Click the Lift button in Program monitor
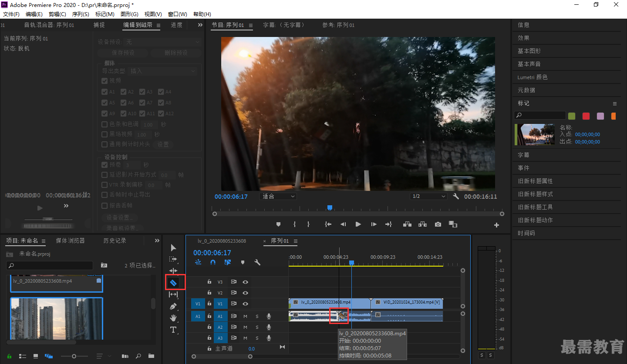 [x=407, y=224]
